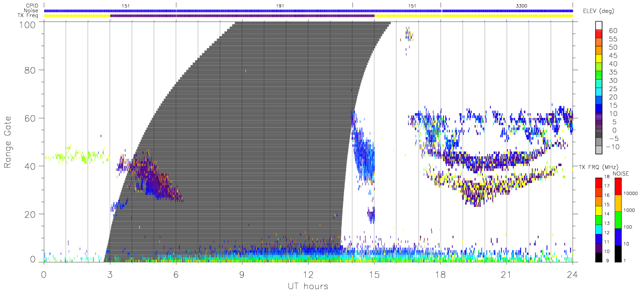
Task: Click the red segment of the ELEV colorbar
Action: [x=599, y=35]
